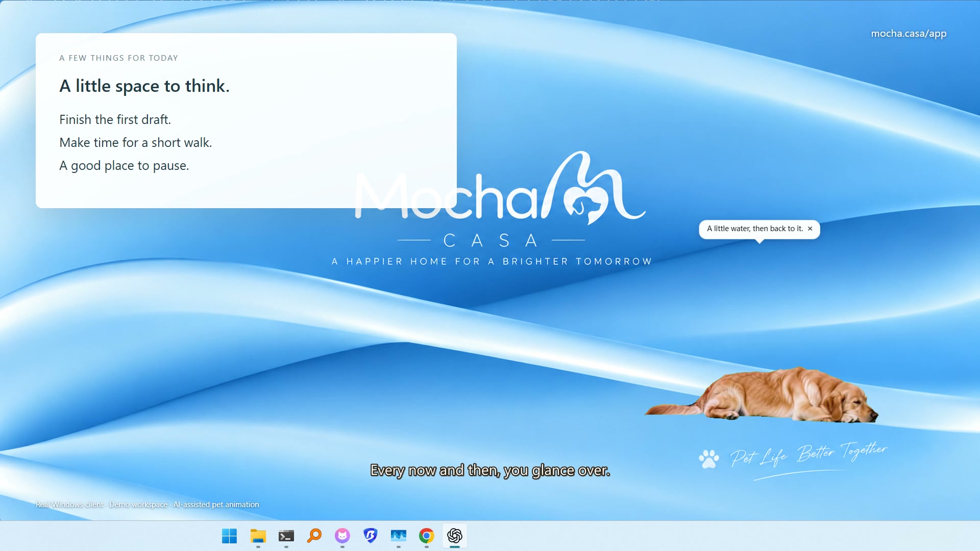Screen dimensions: 980x551
Task: Open the blue waveform monitor app
Action: [x=399, y=536]
